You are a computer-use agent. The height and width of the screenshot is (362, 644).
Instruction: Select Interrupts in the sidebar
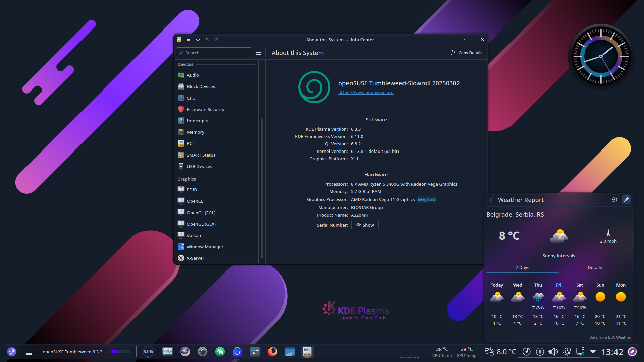216,121
